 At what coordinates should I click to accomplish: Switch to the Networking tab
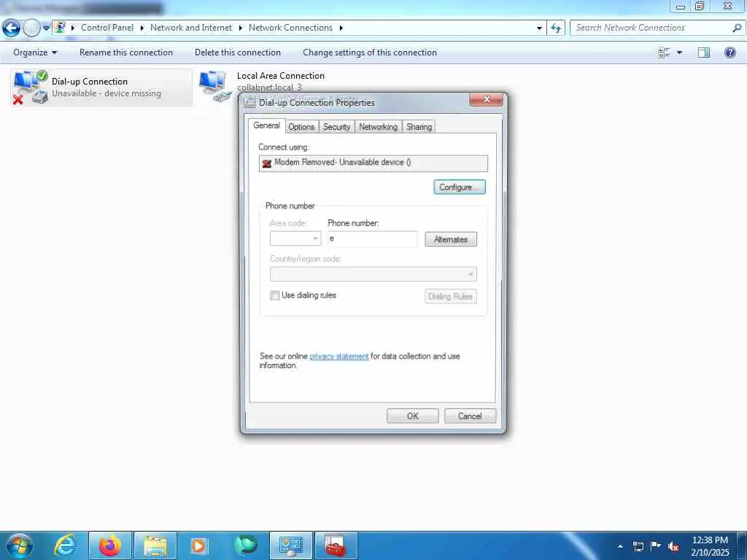pyautogui.click(x=379, y=127)
